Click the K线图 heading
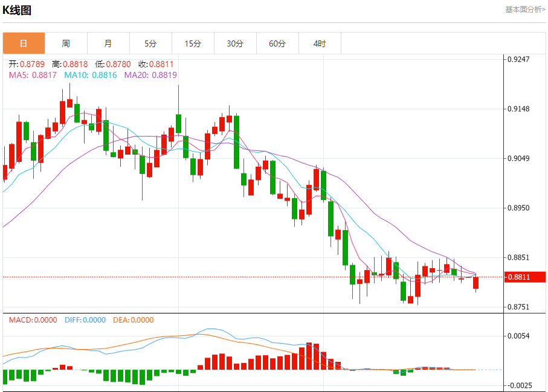 pyautogui.click(x=17, y=10)
